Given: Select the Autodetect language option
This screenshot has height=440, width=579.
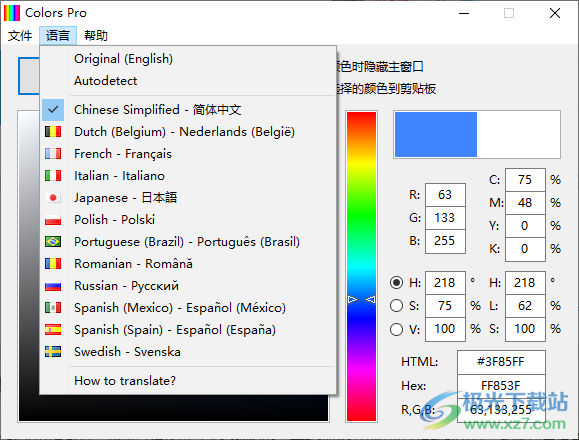Looking at the screenshot, I should click(x=188, y=81).
